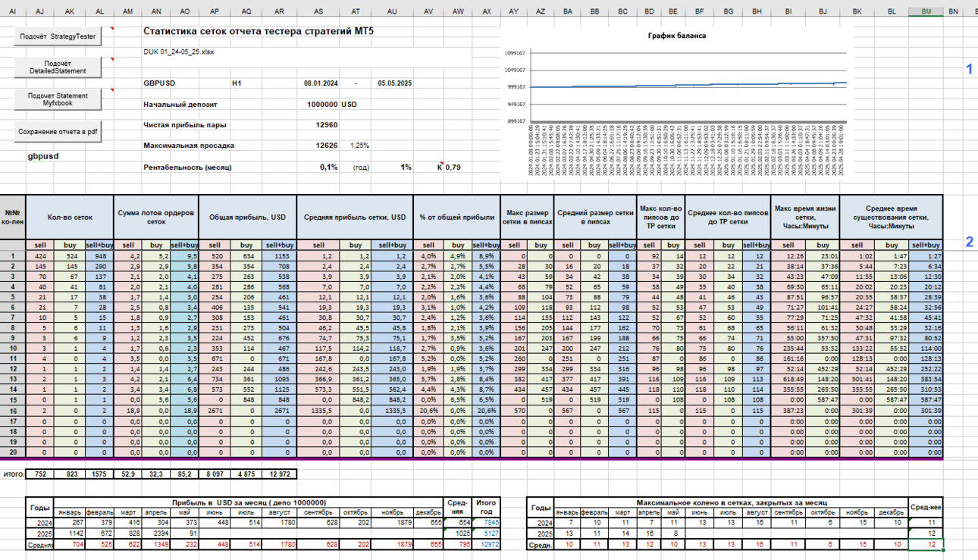Select header cell % от общей прибыли
Image resolution: width=978 pixels, height=560 pixels.
point(456,217)
